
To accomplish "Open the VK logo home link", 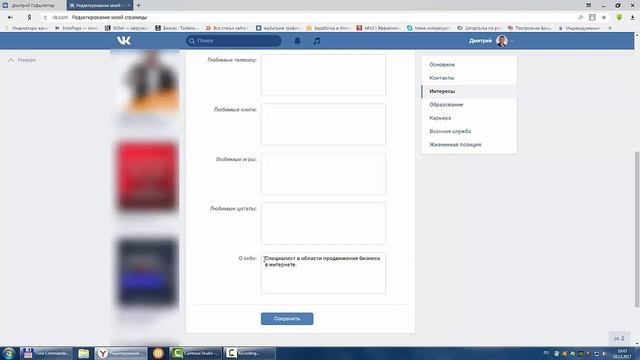I will (x=124, y=40).
